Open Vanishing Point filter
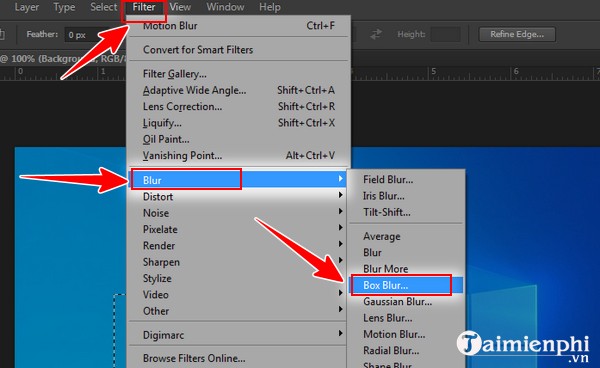Screen dimensions: 600x368 click(238, 156)
